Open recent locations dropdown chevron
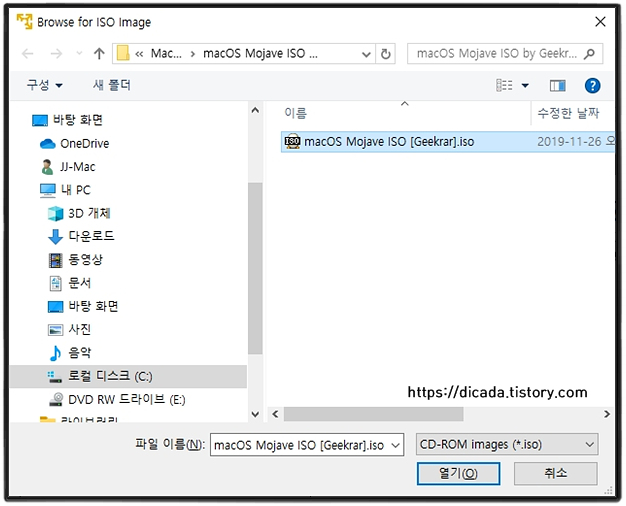Screen dimensions: 626x506 click(79, 54)
